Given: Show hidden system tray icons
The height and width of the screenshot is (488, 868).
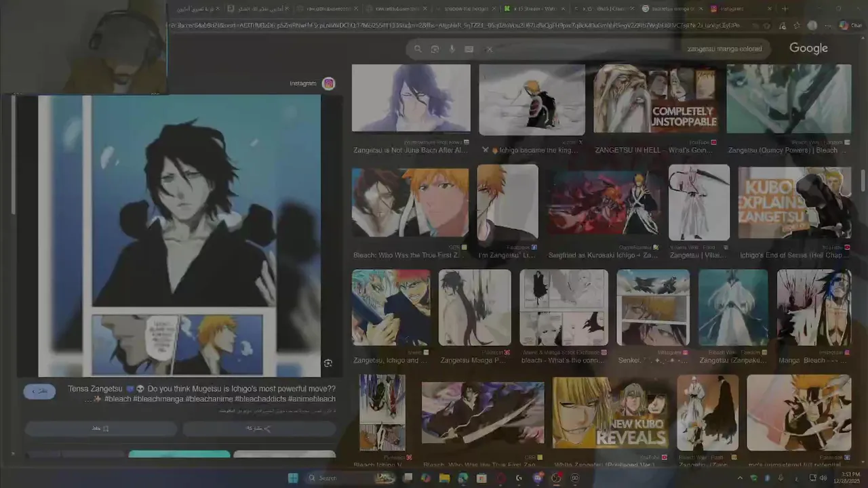Looking at the screenshot, I should pos(740,478).
